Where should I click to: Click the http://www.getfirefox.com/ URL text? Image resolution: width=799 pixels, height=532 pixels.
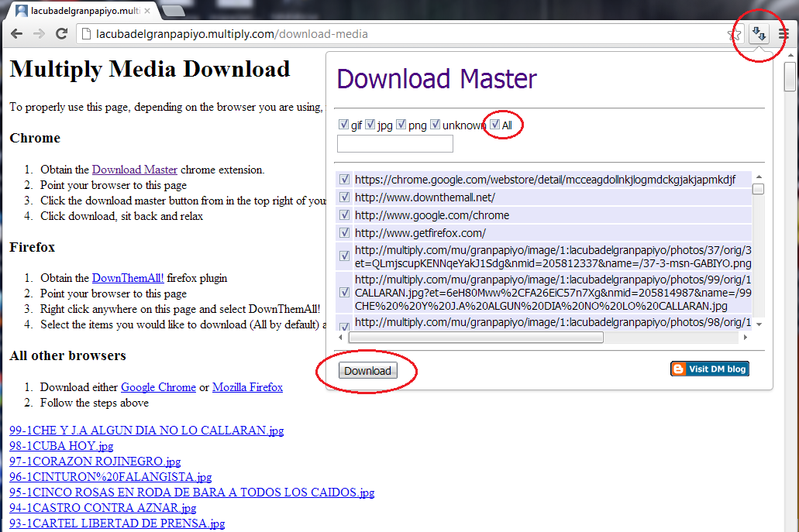(x=420, y=232)
